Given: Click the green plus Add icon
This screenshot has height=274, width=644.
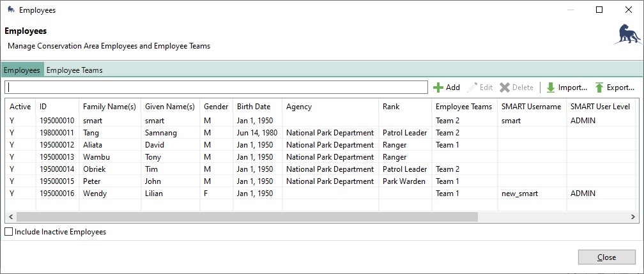Looking at the screenshot, I should coord(438,88).
